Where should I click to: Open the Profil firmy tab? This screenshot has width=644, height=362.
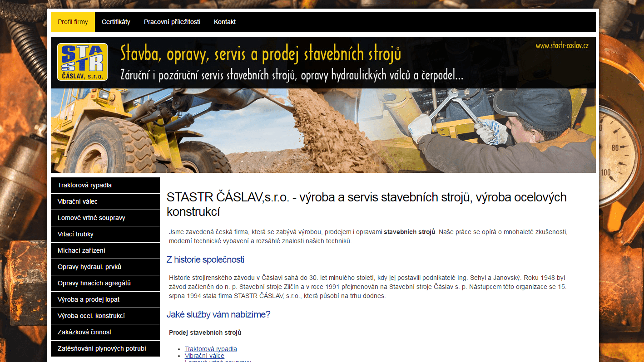[x=73, y=22]
